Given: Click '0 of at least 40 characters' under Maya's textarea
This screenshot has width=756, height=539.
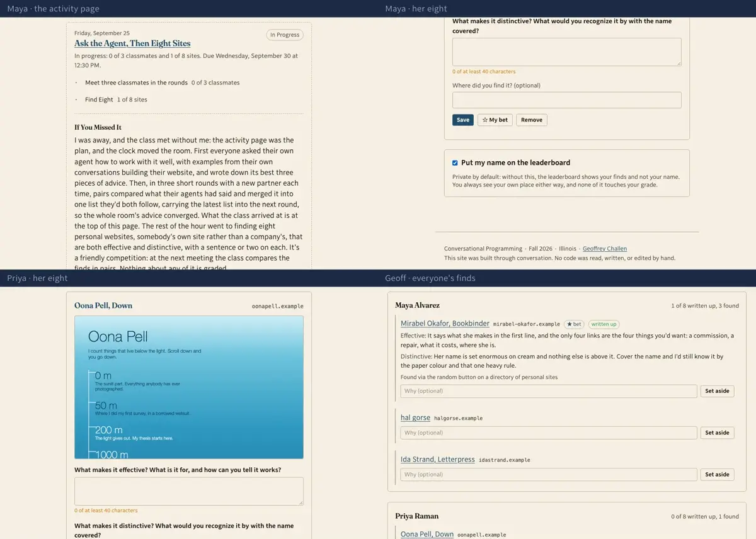Looking at the screenshot, I should tap(484, 71).
